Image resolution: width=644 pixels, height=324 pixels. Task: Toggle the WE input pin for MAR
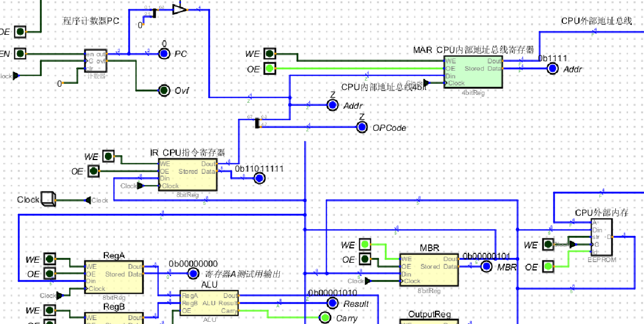[x=269, y=54]
